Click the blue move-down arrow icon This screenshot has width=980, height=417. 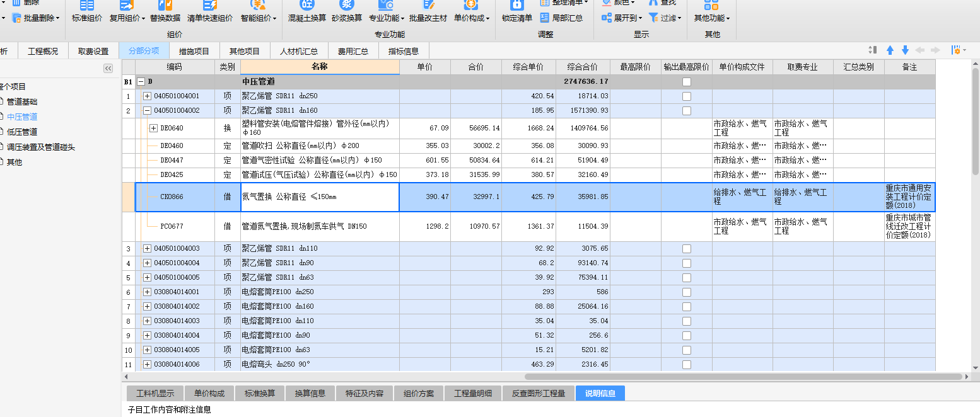pos(905,50)
